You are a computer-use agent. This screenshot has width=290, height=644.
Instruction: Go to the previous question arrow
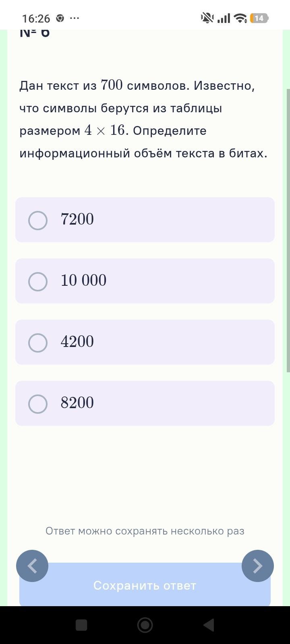[x=32, y=566]
